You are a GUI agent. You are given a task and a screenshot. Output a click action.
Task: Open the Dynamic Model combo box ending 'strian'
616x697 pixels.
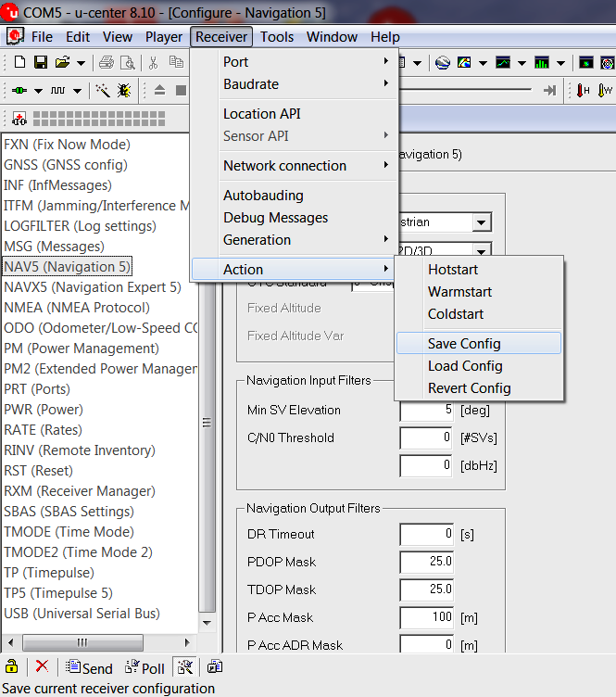445,222
